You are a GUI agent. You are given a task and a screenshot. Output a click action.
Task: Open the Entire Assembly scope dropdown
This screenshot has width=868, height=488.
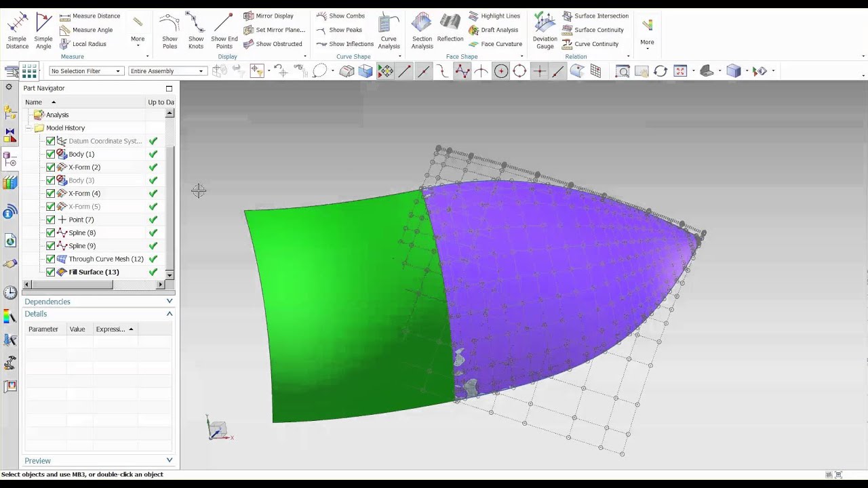(167, 71)
